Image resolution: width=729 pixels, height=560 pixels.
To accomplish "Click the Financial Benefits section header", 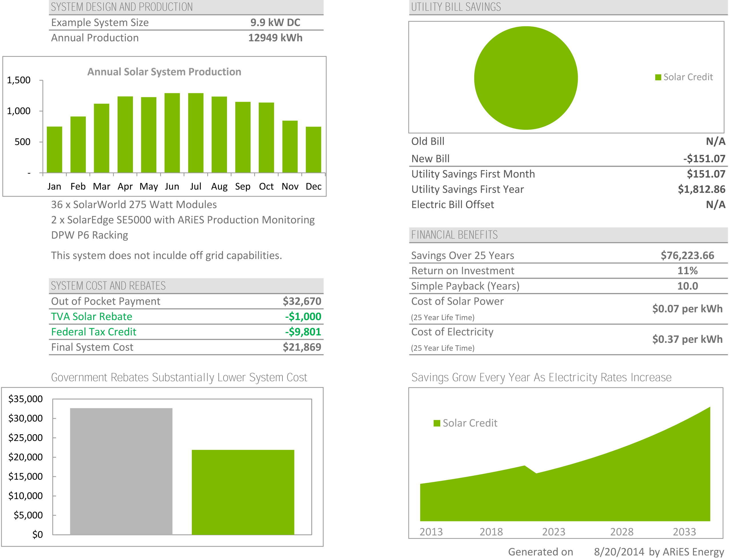I will pos(454,235).
